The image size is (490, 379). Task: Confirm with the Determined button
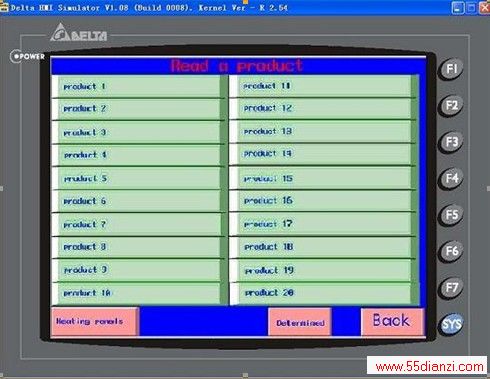(x=300, y=322)
